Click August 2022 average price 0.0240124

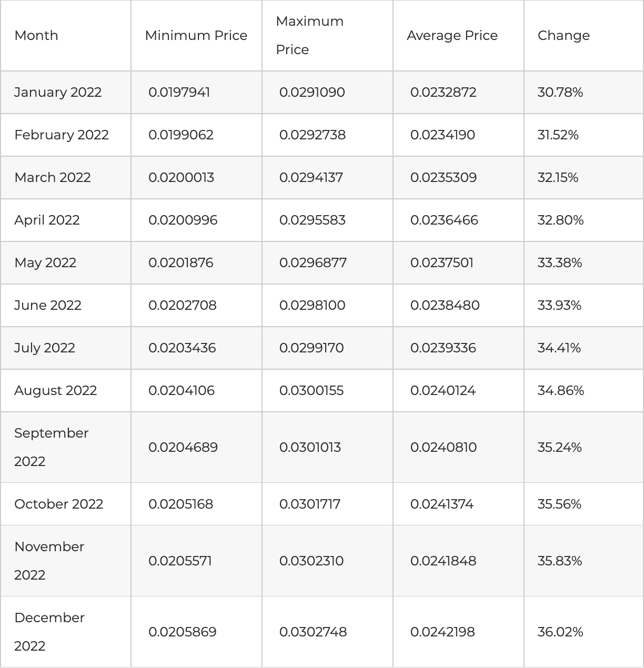pos(443,390)
